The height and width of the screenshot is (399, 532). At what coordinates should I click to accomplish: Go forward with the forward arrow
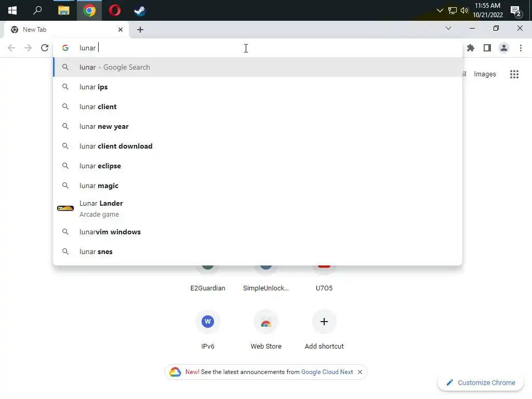click(x=28, y=48)
